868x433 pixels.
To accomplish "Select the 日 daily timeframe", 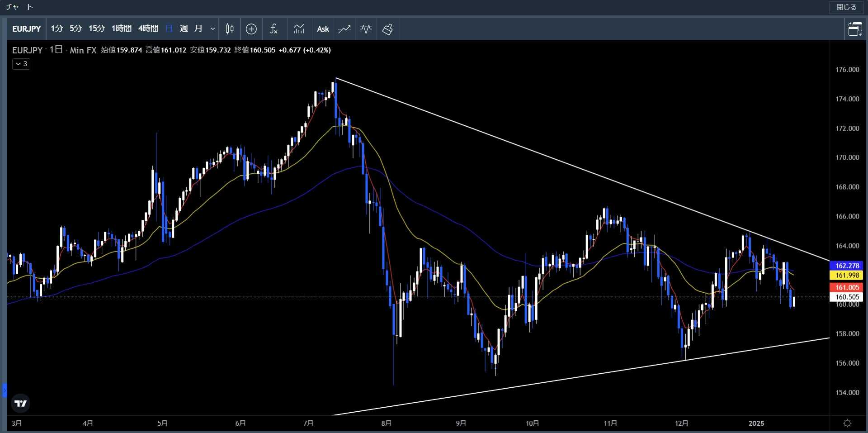I will coord(169,29).
